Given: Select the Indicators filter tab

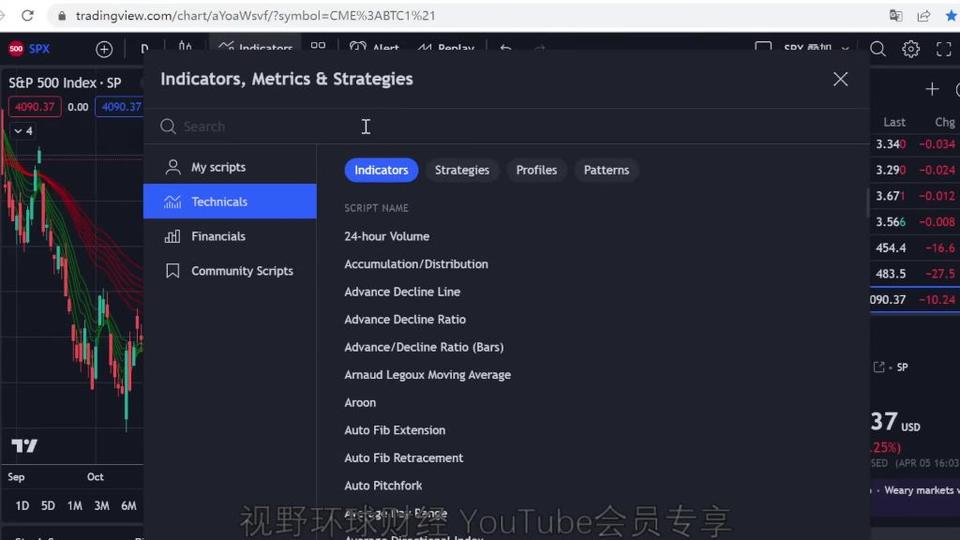Looking at the screenshot, I should click(381, 170).
